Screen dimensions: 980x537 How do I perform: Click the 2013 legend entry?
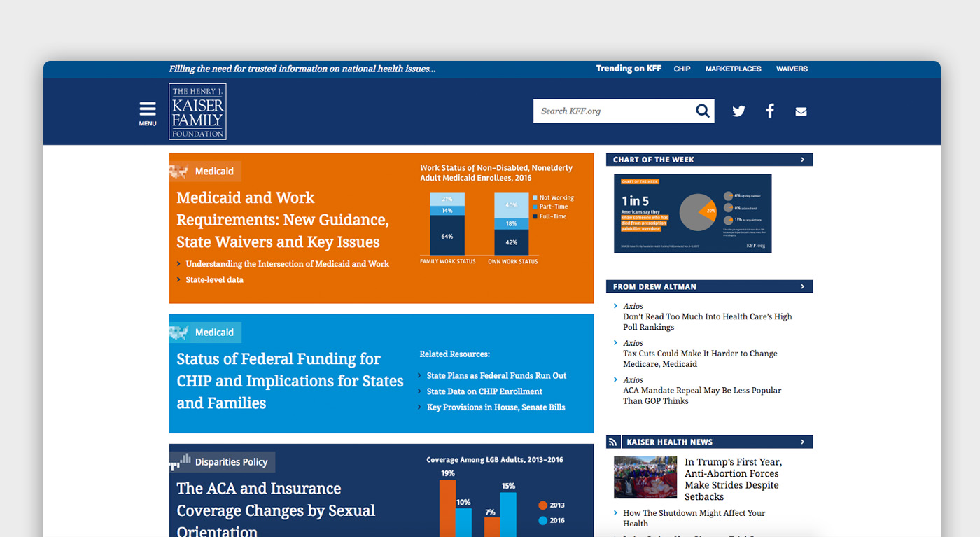coord(552,505)
